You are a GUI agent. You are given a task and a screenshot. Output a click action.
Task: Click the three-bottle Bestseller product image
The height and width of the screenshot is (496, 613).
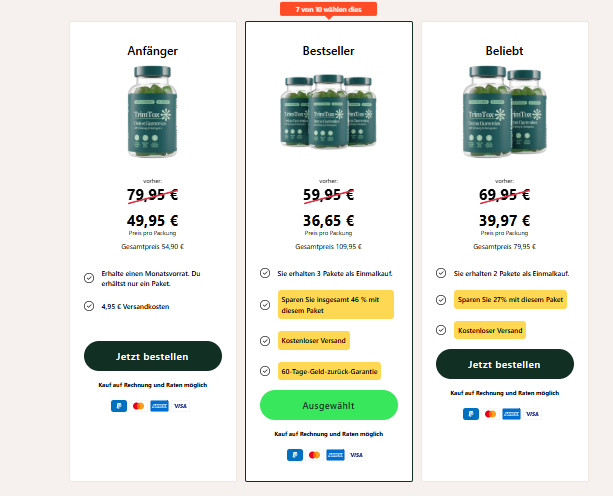click(x=328, y=112)
